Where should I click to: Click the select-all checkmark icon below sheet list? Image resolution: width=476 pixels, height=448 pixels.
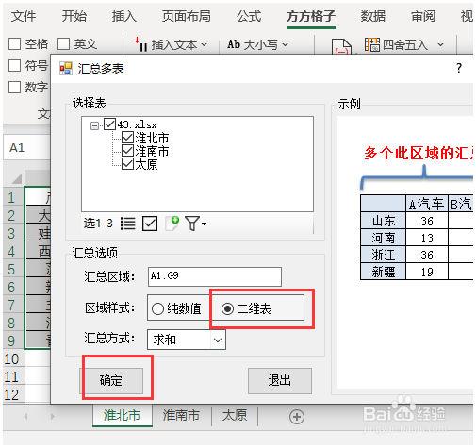click(x=150, y=224)
